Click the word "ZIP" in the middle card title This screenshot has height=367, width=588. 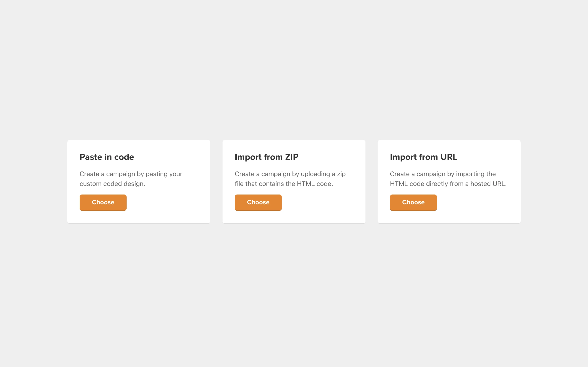click(292, 157)
